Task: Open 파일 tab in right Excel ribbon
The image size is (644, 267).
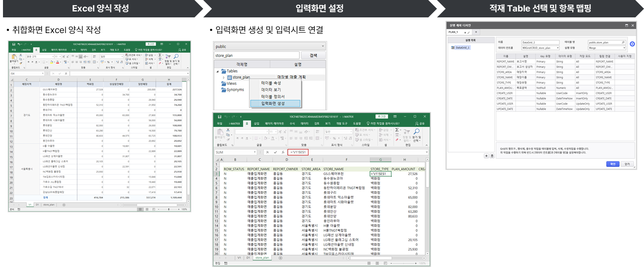Action: pyautogui.click(x=219, y=123)
